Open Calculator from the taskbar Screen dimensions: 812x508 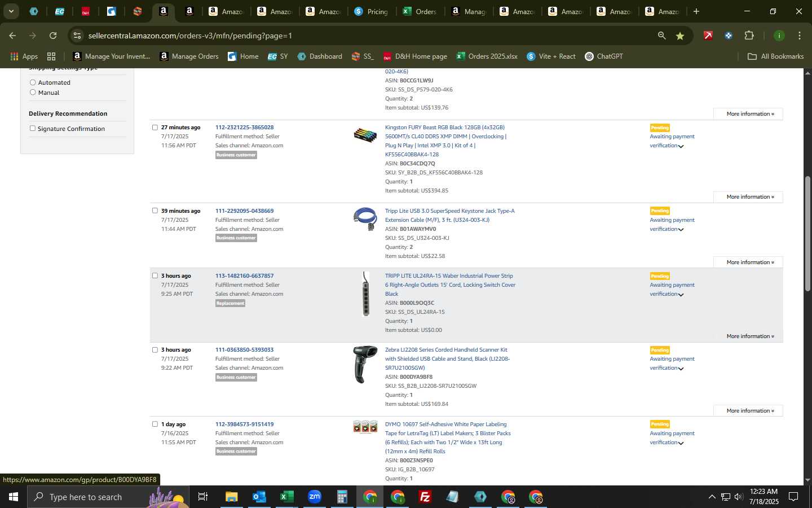pos(342,497)
